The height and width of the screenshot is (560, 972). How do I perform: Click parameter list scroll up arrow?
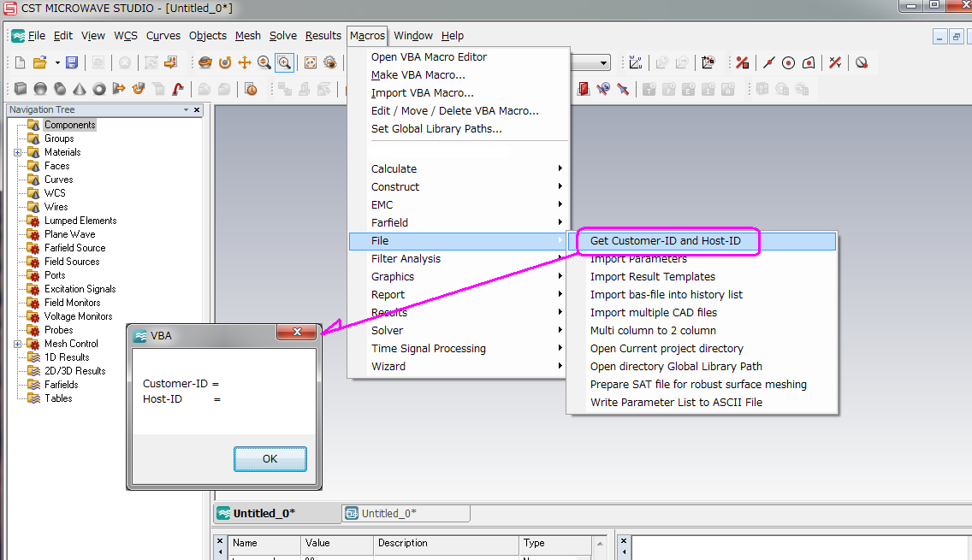[x=600, y=544]
